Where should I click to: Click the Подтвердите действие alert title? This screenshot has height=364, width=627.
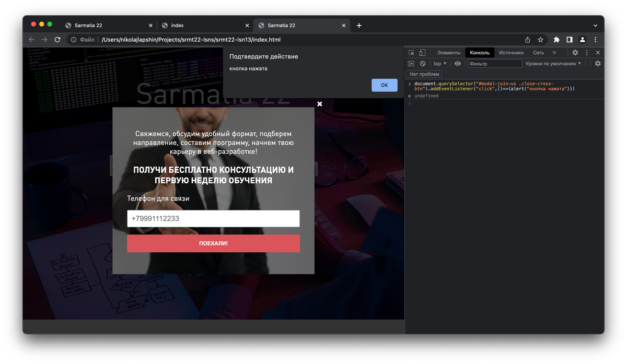(264, 56)
